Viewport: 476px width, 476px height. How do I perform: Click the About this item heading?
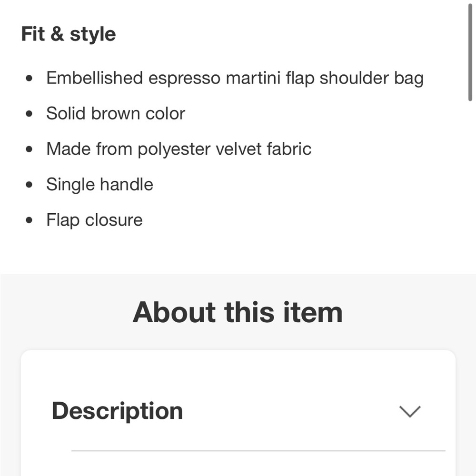click(238, 312)
